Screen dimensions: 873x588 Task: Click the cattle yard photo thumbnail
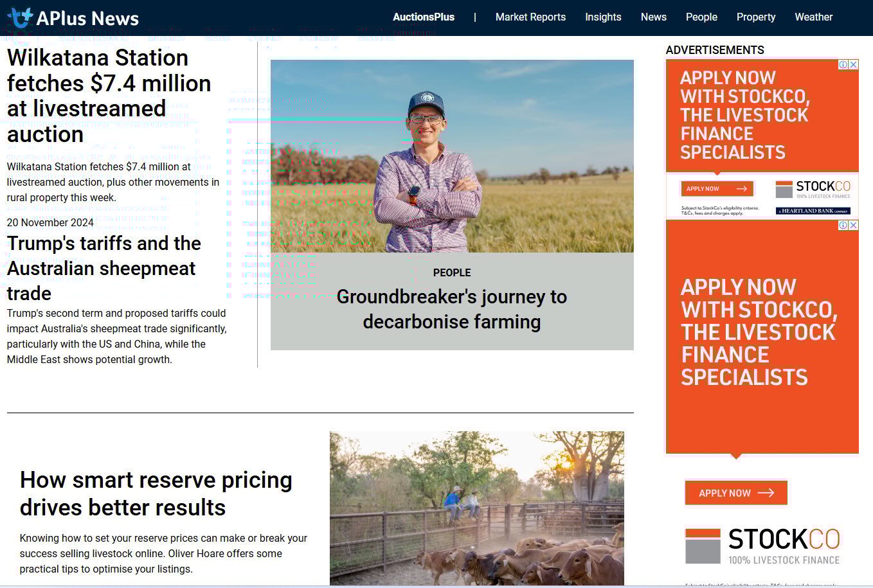pyautogui.click(x=476, y=508)
